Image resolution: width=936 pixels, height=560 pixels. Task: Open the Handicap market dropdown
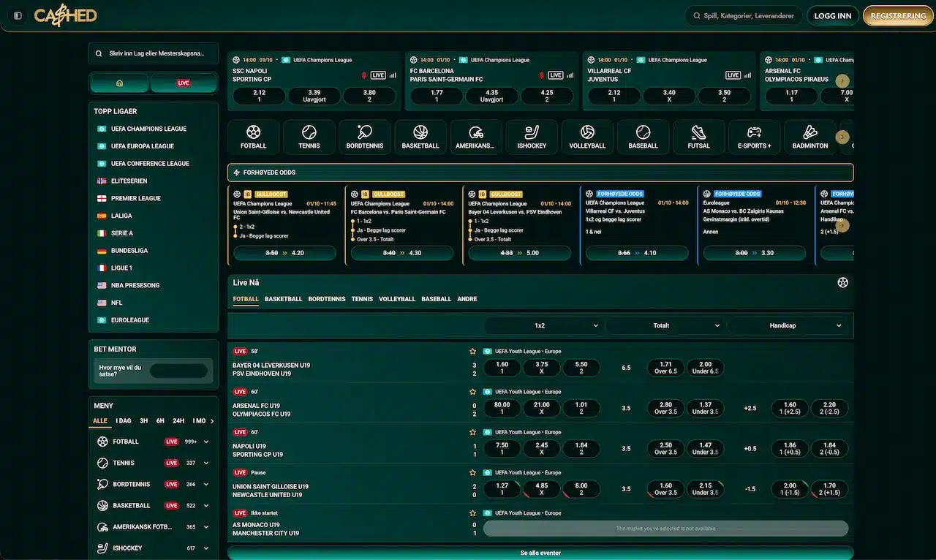787,325
